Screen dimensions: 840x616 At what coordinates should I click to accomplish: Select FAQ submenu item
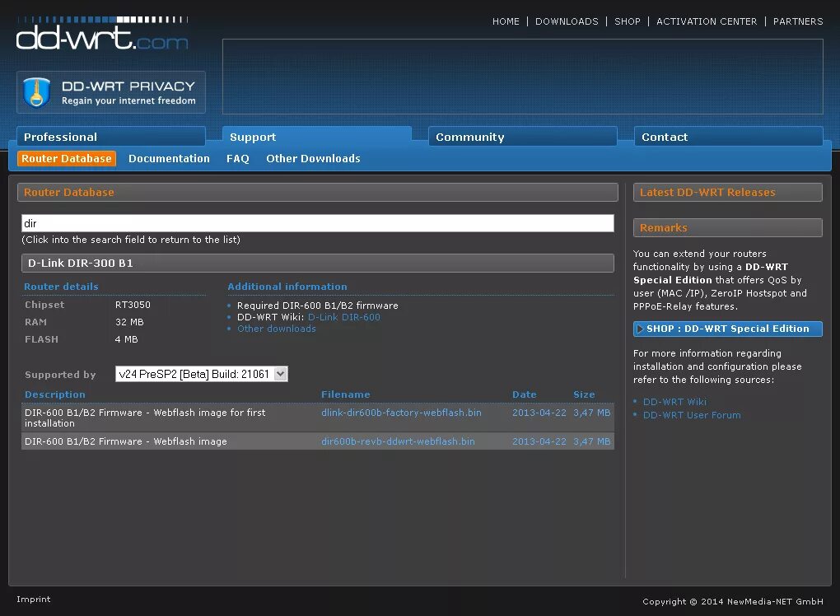click(x=237, y=159)
